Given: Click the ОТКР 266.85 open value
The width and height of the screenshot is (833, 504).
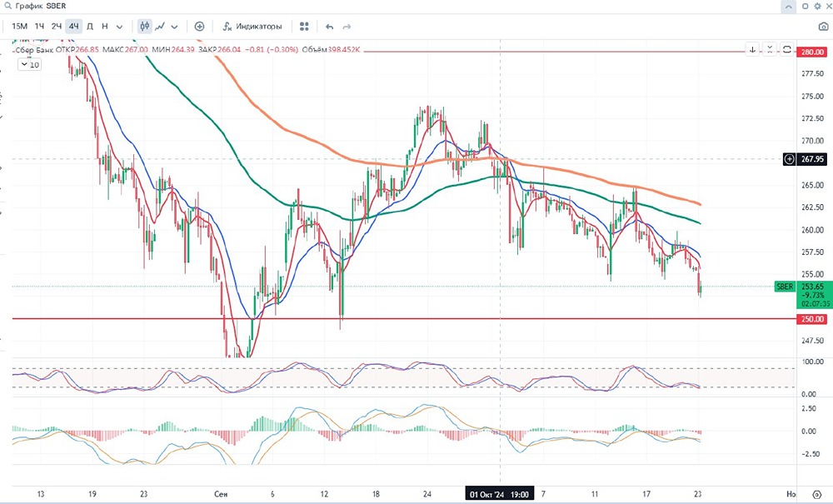Looking at the screenshot, I should click(77, 50).
